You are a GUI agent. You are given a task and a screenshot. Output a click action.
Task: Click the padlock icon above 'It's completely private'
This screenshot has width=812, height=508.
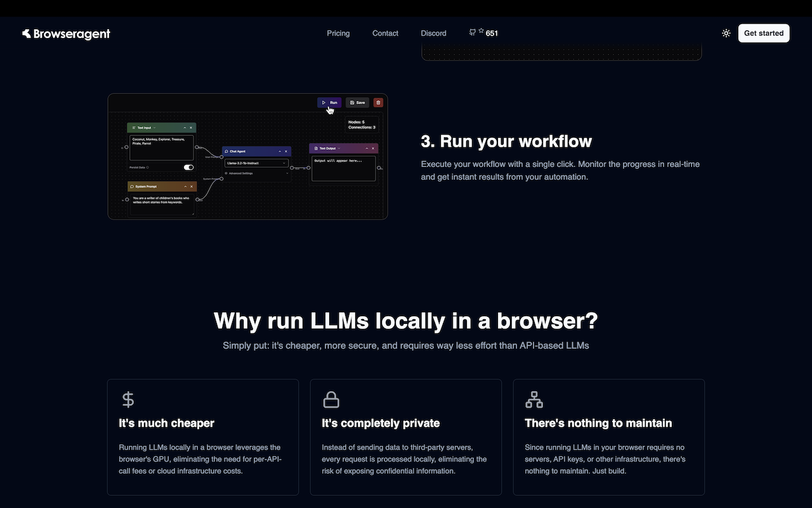point(331,399)
